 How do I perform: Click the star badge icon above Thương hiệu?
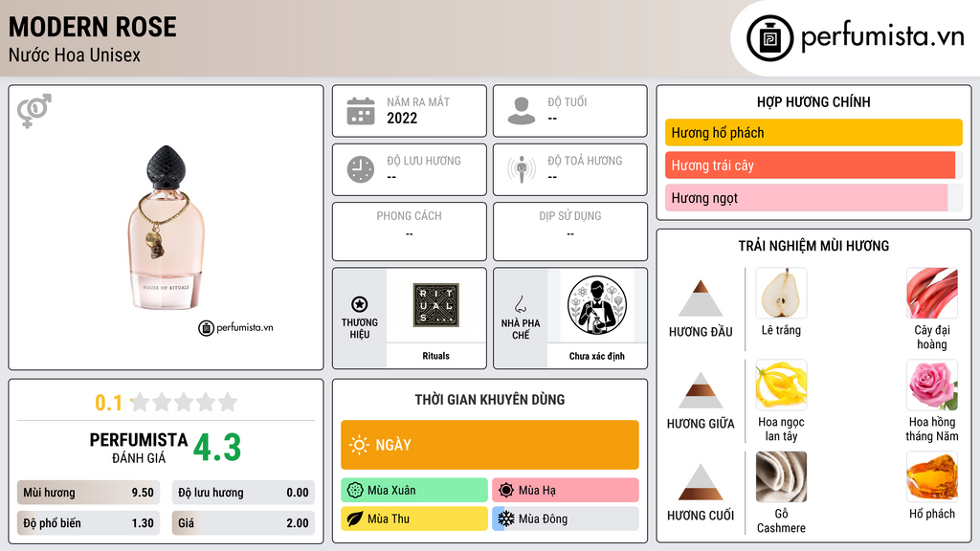pos(360,304)
